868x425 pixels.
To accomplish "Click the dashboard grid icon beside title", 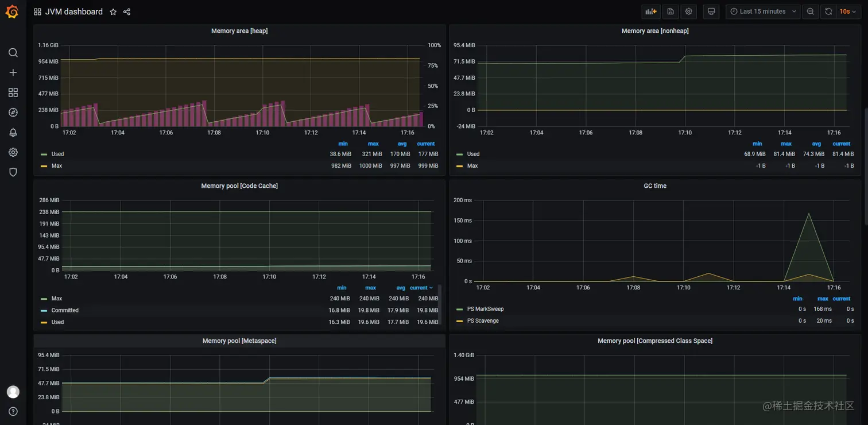I will pyautogui.click(x=37, y=11).
